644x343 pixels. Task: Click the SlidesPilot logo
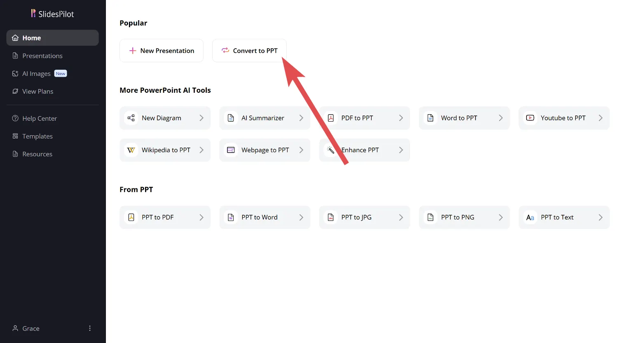pos(52,14)
